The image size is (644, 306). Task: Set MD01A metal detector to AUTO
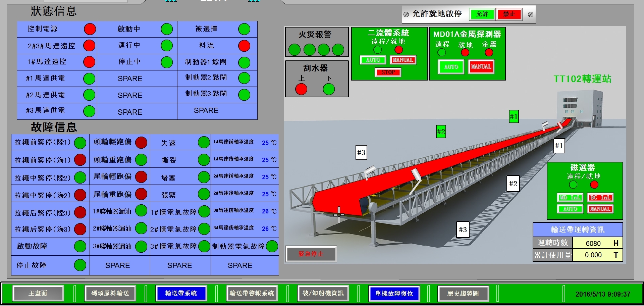451,67
